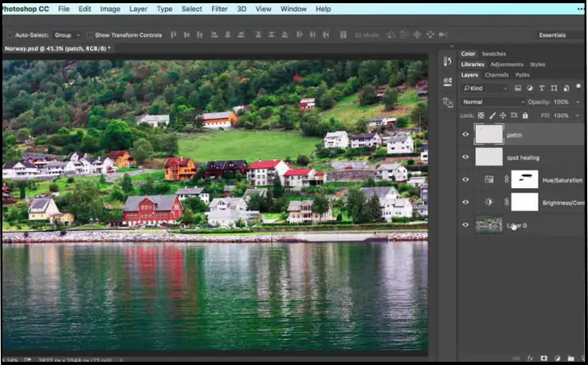Check Show Transform Controls
This screenshot has height=365, width=588.
pyautogui.click(x=89, y=35)
